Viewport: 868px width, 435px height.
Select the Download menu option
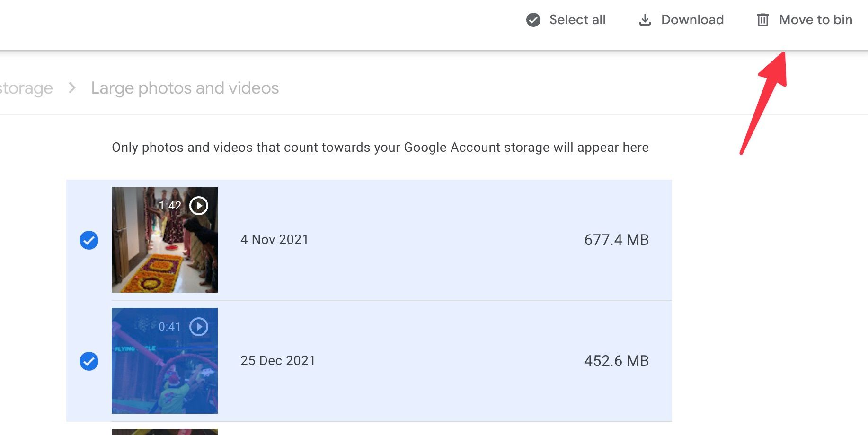[x=692, y=20]
